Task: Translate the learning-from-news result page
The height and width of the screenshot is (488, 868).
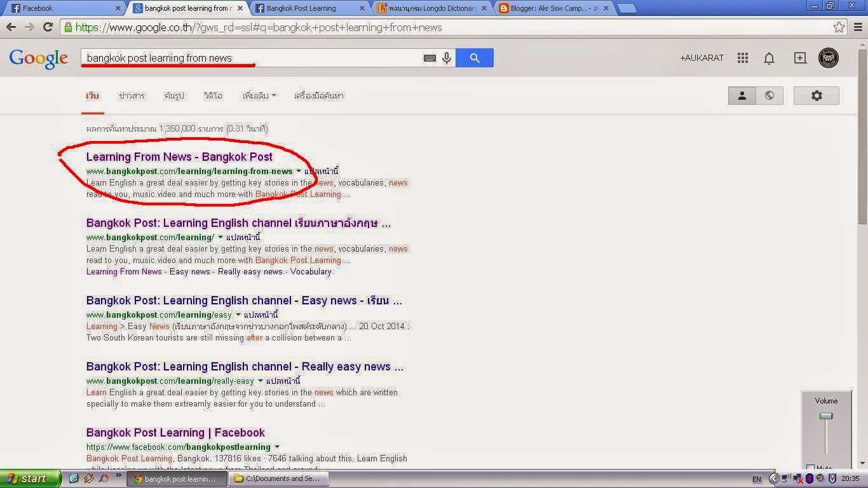Action: coord(321,172)
